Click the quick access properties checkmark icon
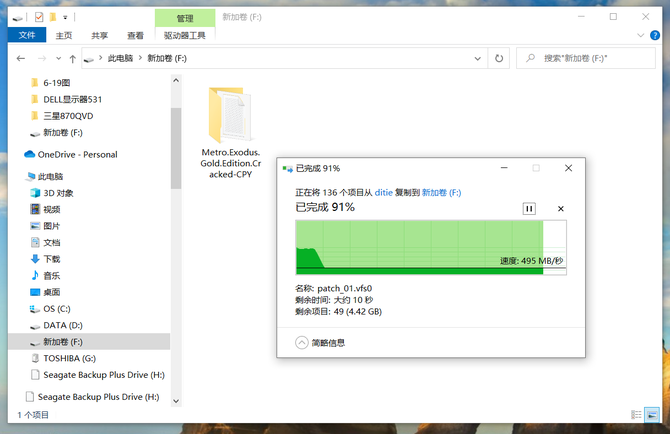The width and height of the screenshot is (670, 434). (x=39, y=17)
